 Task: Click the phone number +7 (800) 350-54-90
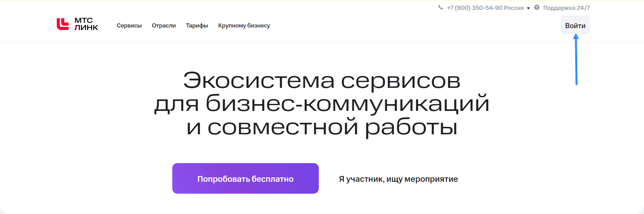point(475,8)
